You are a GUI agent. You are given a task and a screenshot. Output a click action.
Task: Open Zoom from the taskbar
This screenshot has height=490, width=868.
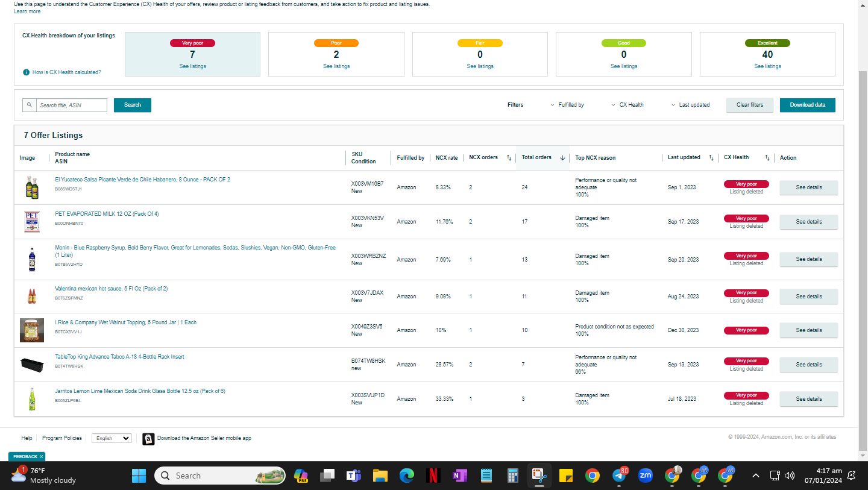[x=646, y=476]
